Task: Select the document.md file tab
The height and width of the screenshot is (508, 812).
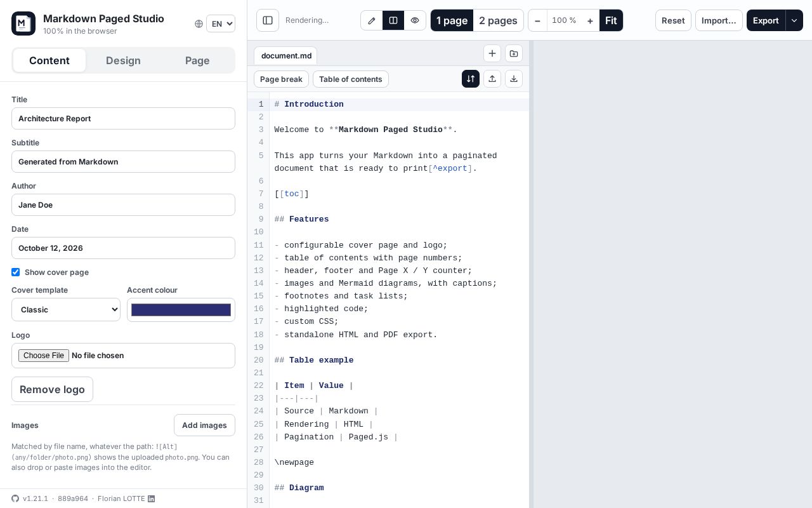Action: 286,56
